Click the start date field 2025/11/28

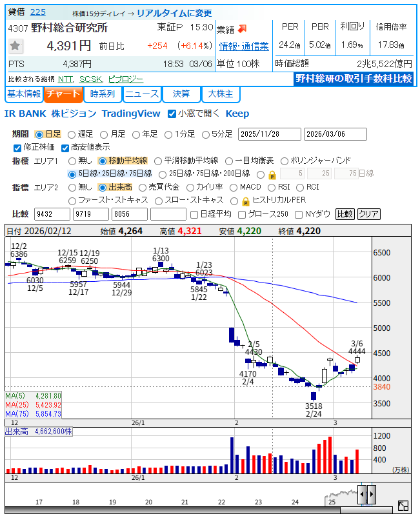pyautogui.click(x=269, y=134)
